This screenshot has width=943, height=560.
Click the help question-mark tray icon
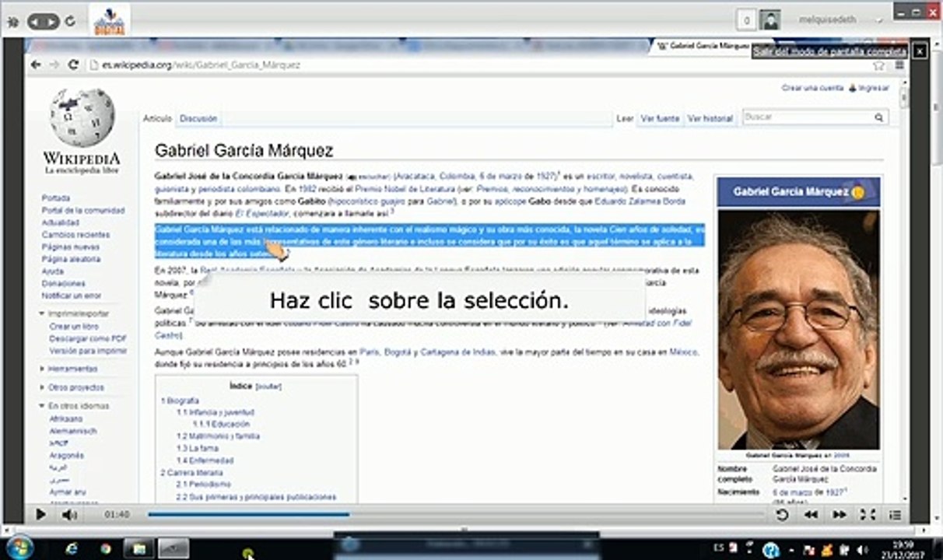pyautogui.click(x=771, y=549)
